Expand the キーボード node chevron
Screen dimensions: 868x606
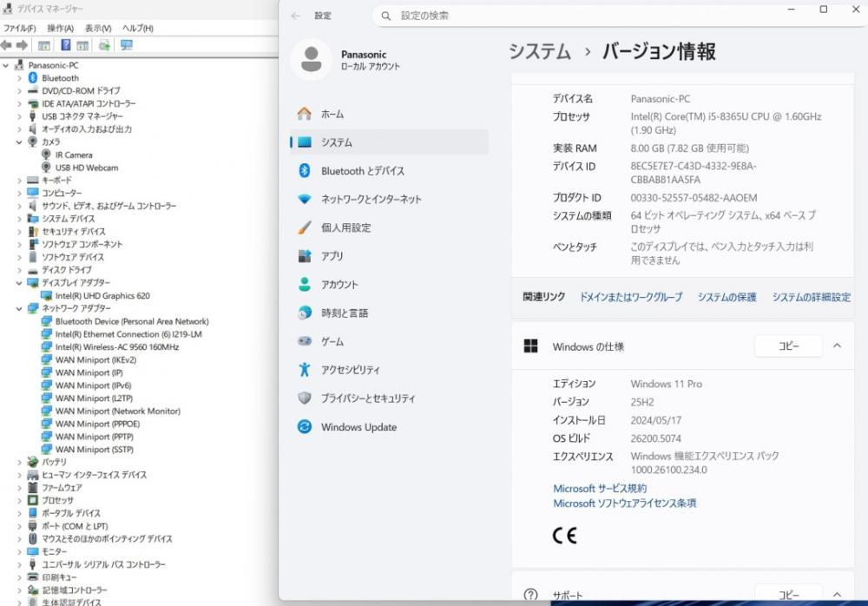[19, 181]
